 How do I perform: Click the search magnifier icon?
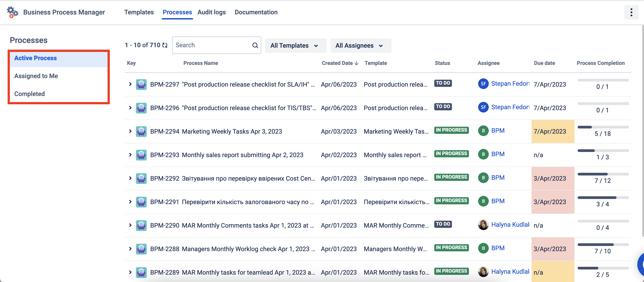pyautogui.click(x=255, y=45)
